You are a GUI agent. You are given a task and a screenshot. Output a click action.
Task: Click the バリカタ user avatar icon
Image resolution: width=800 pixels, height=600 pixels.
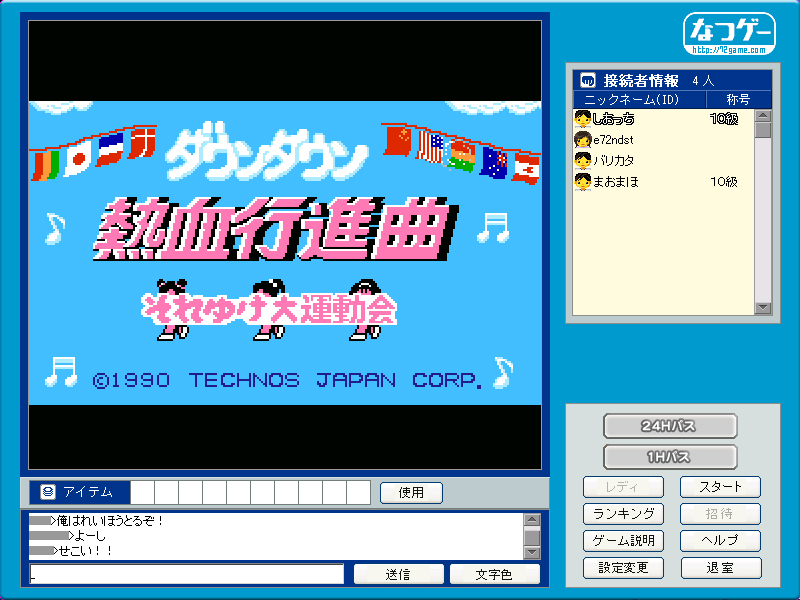582,161
